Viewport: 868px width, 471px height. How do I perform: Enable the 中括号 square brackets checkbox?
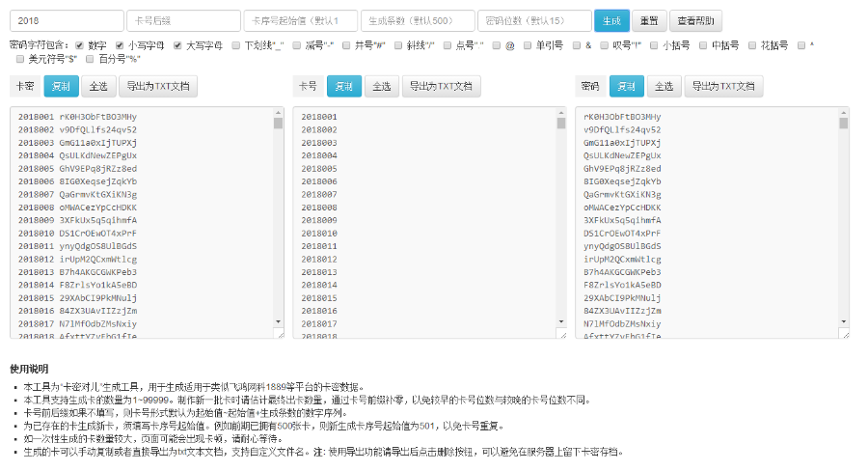click(x=703, y=45)
